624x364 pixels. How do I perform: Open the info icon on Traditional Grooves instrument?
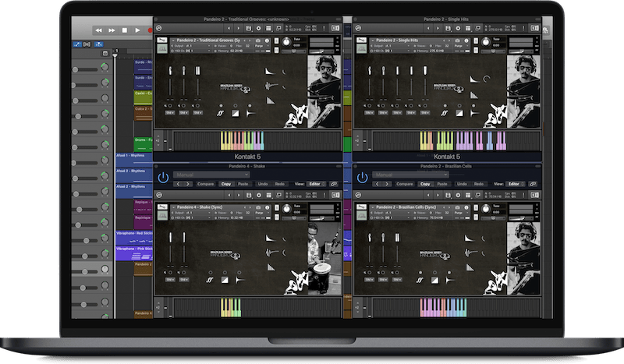coord(267,41)
